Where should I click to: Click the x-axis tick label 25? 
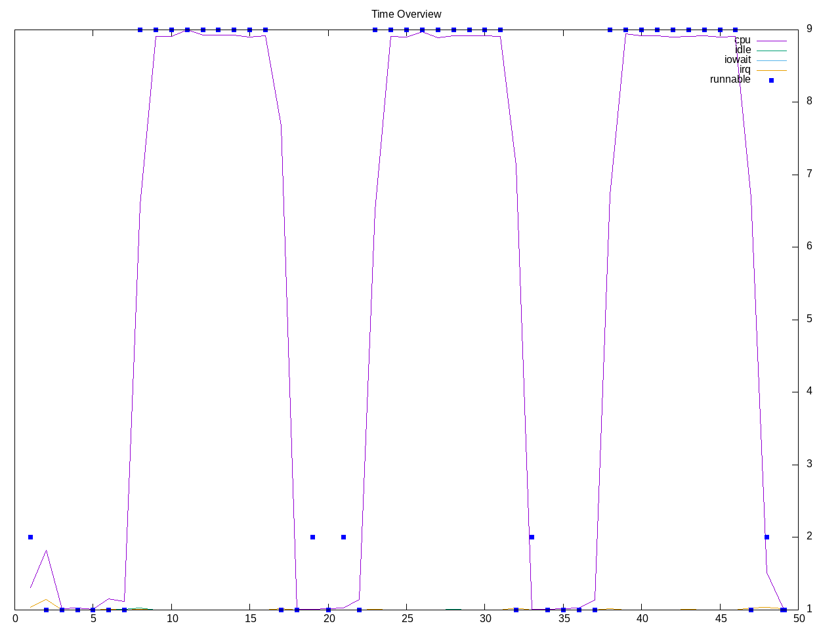pos(407,618)
